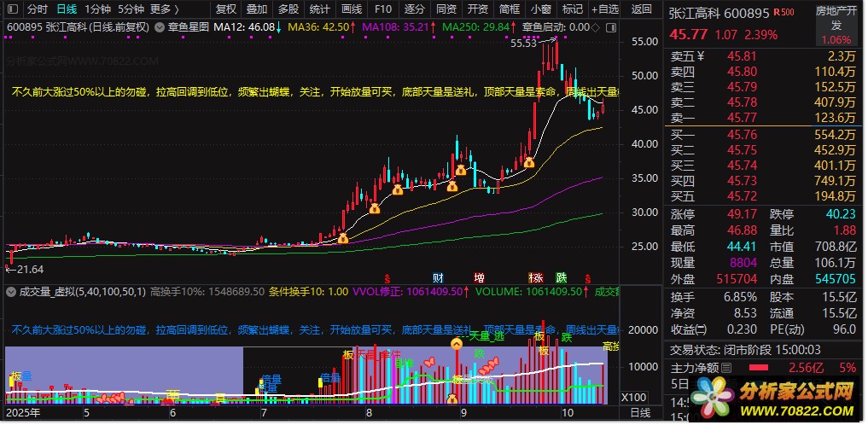Open the 逐分 tick-by-minute view
The width and height of the screenshot is (868, 425).
pos(415,9)
